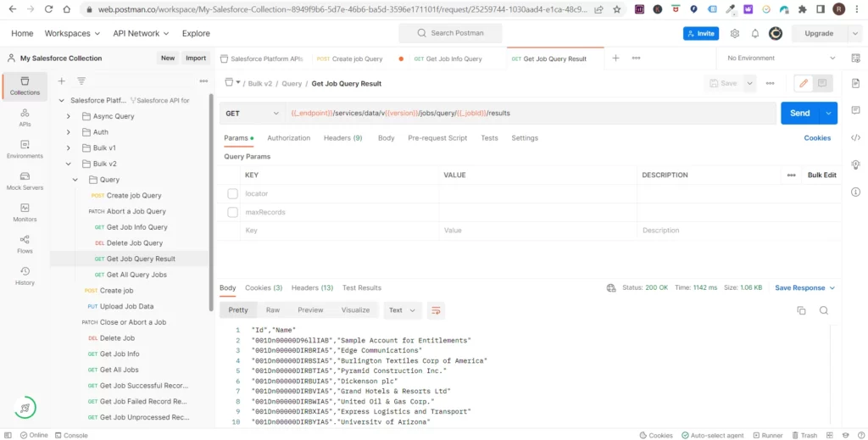Open the Runner in status bar
This screenshot has height=440, width=868.
click(766, 436)
